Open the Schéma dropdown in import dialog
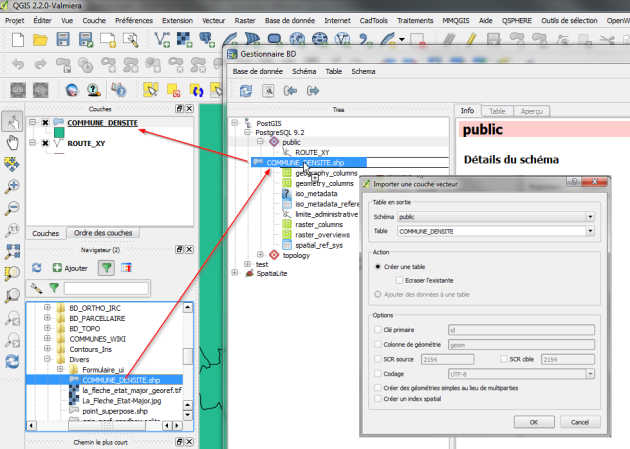Screen dimensions: 630x449 pyautogui.click(x=590, y=217)
